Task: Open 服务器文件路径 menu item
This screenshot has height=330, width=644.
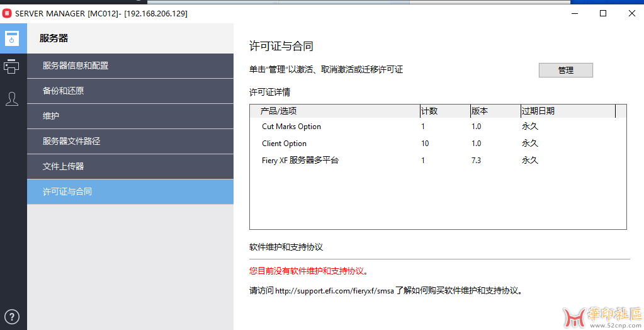Action: point(130,141)
